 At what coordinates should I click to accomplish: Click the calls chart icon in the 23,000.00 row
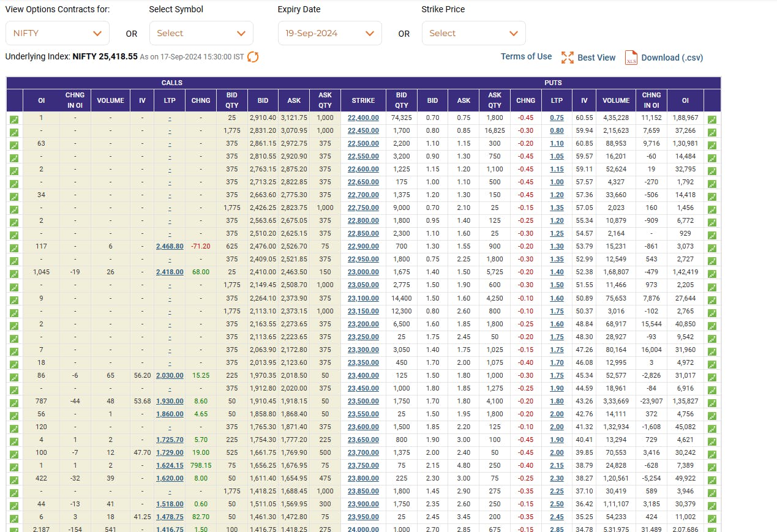point(14,274)
